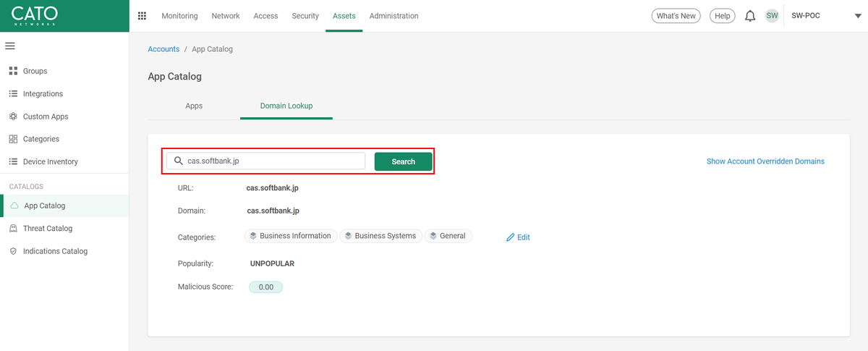Click the Edit categories link
Viewport: 868px width, 351px height.
click(518, 237)
